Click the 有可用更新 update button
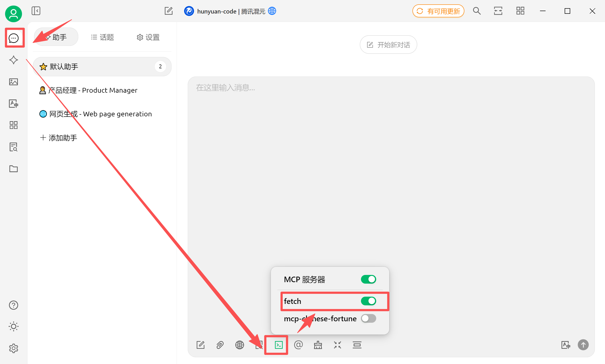This screenshot has height=364, width=605. click(x=438, y=11)
